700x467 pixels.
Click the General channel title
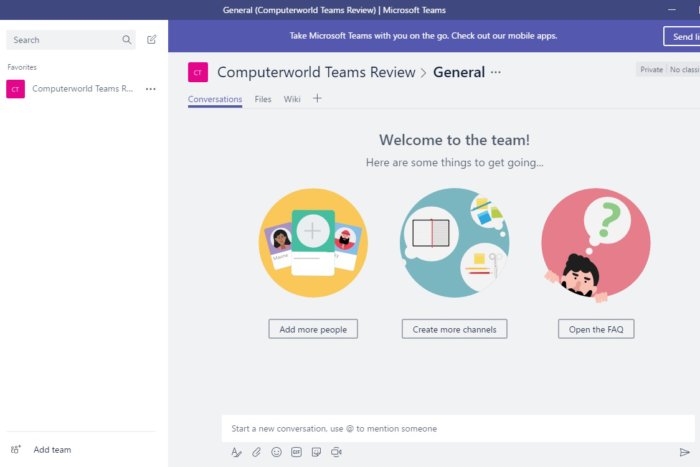click(459, 72)
